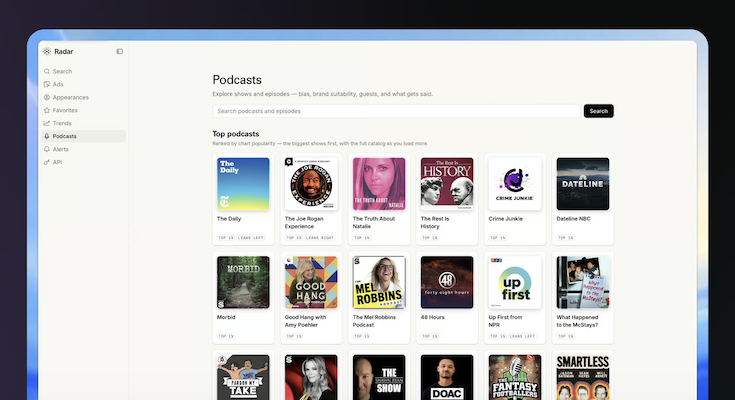Open The Joe Rogan Experience cover
The image size is (735, 400).
tap(311, 184)
